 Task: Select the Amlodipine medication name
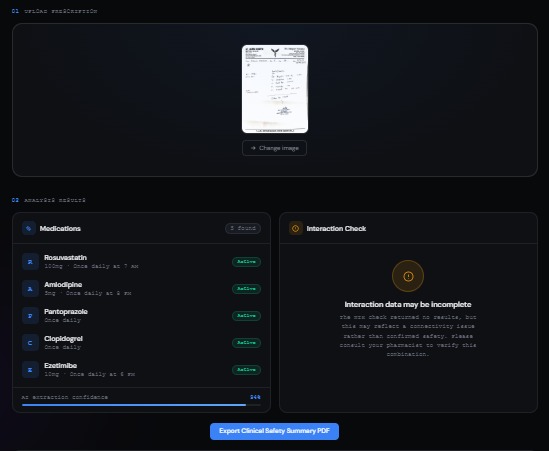point(63,285)
